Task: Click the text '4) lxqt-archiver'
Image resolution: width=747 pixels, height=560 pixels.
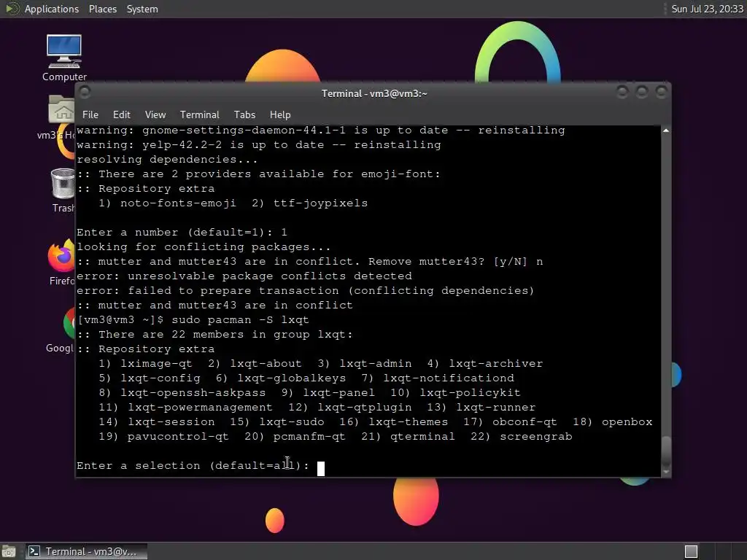Action: click(485, 364)
